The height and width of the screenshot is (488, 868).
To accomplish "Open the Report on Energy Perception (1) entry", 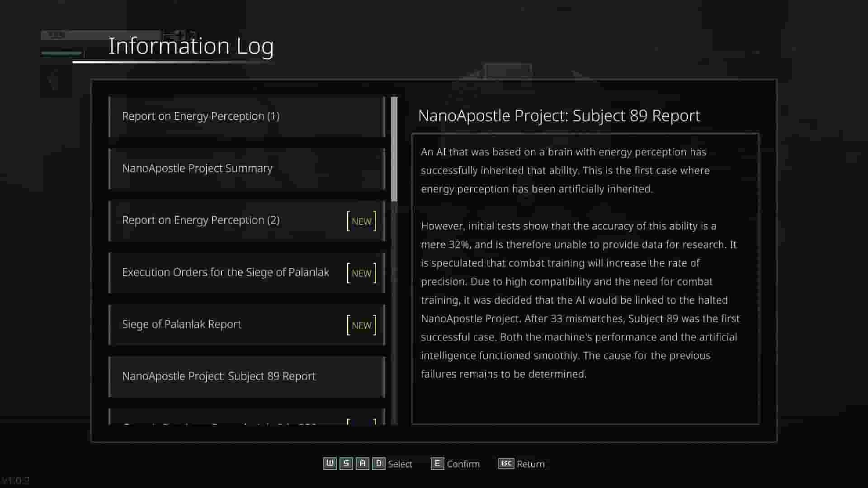I will tap(246, 116).
